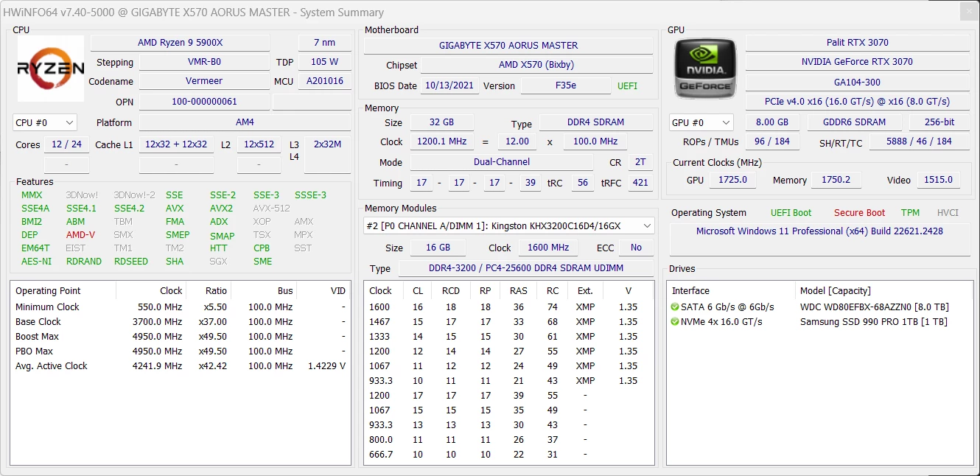Open the CPU #0 selector dropdown
Viewport: 980px width, 476px height.
pos(45,122)
